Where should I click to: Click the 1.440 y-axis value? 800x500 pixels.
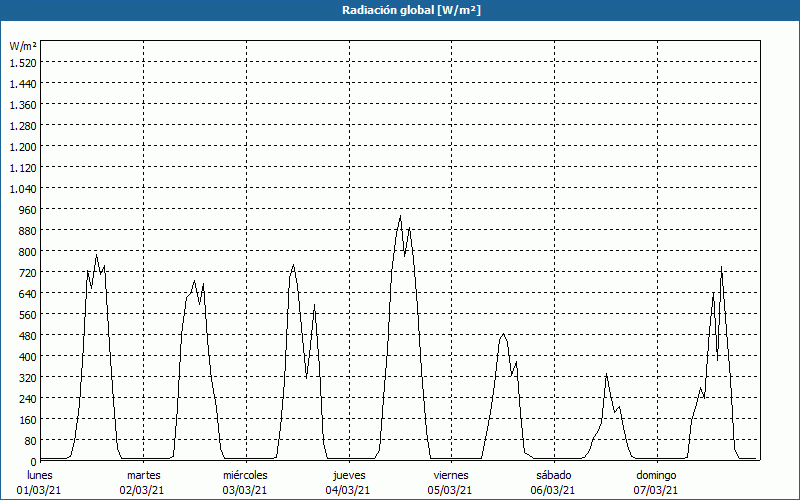[x=23, y=84]
